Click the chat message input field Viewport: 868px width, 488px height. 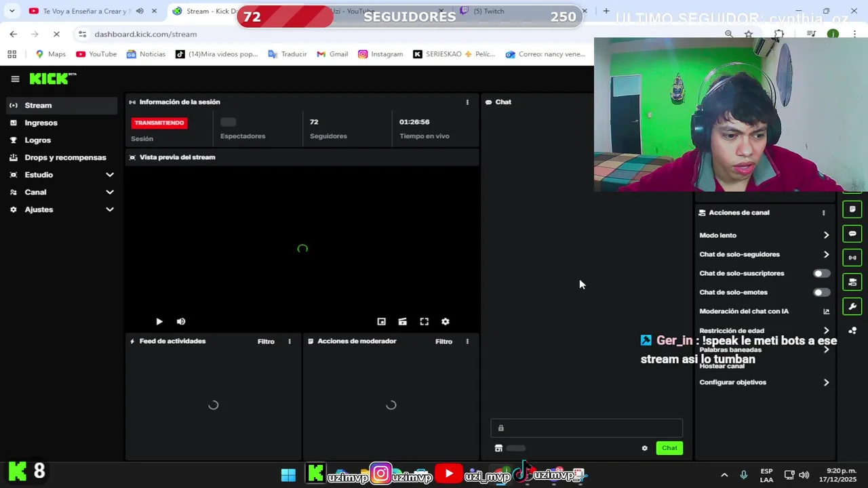(x=587, y=428)
